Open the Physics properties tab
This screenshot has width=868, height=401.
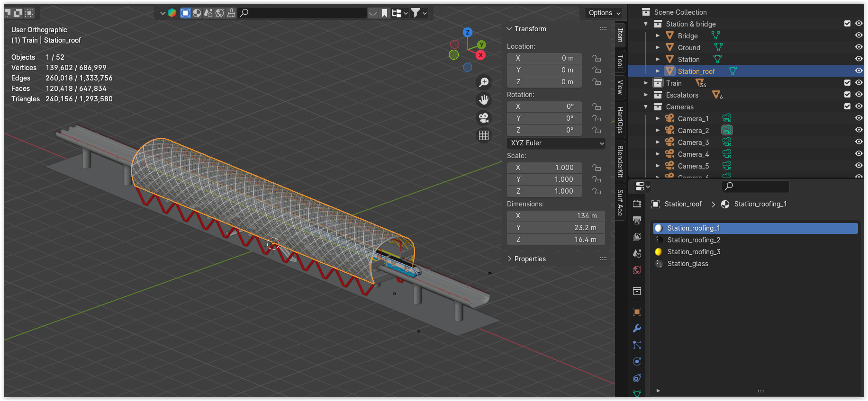[x=637, y=361]
